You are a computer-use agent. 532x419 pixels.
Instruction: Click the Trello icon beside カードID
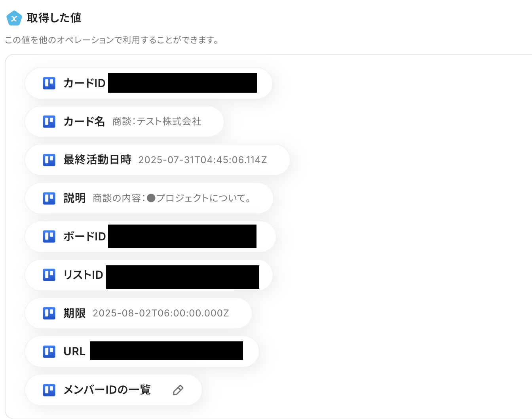pos(49,83)
